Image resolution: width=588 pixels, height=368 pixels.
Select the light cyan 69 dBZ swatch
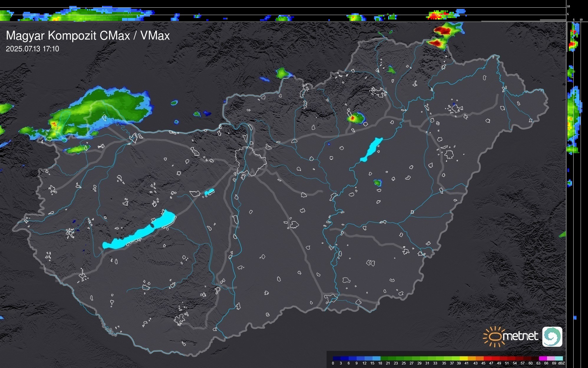(559, 358)
